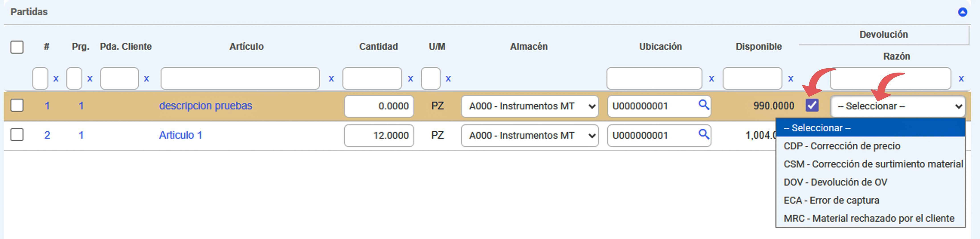Click the Artículo filter text field

point(240,79)
